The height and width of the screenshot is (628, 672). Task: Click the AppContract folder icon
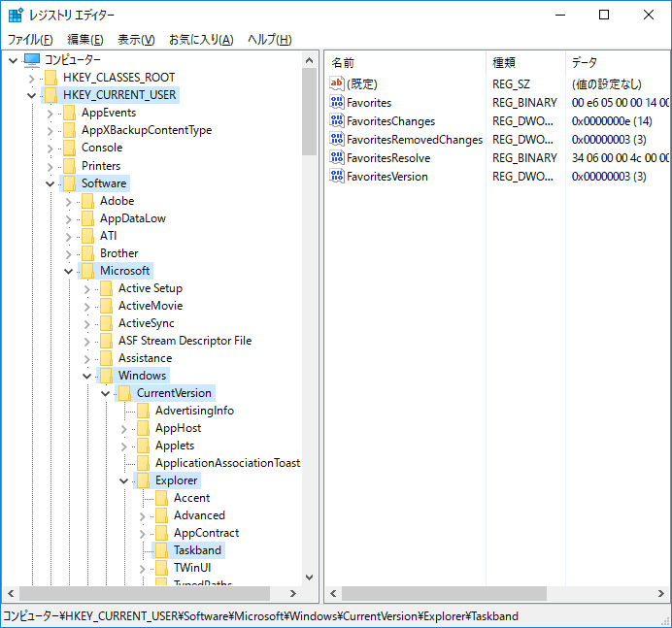[x=161, y=533]
